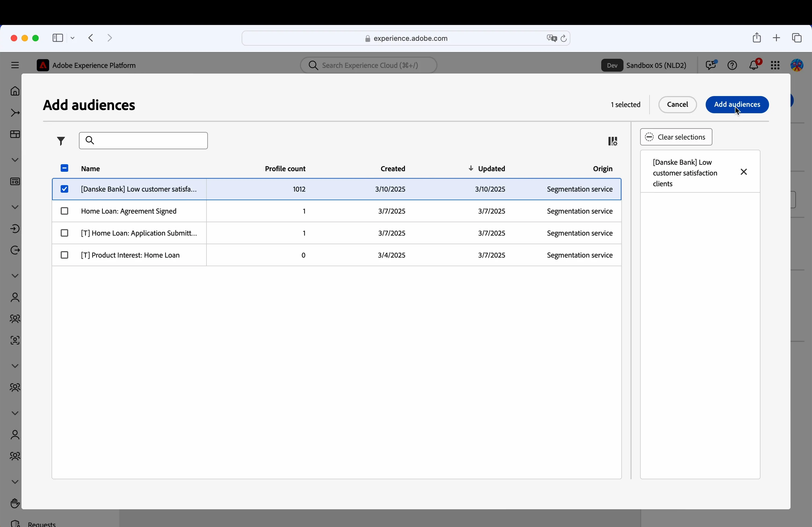Click the feedback chat icon
The height and width of the screenshot is (527, 812).
(711, 65)
